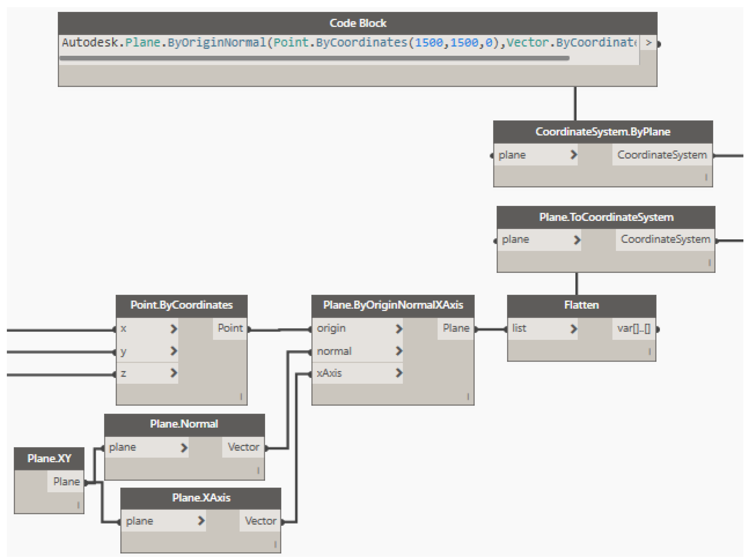The image size is (750, 560).
Task: Click the Plane output of the Plane.XY node
Action: (x=67, y=481)
